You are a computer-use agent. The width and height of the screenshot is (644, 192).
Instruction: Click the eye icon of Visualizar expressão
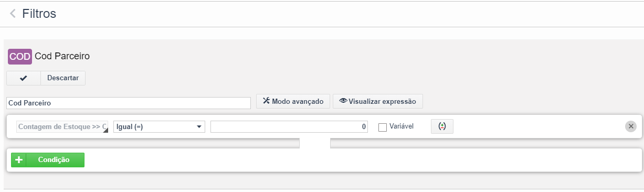[343, 101]
